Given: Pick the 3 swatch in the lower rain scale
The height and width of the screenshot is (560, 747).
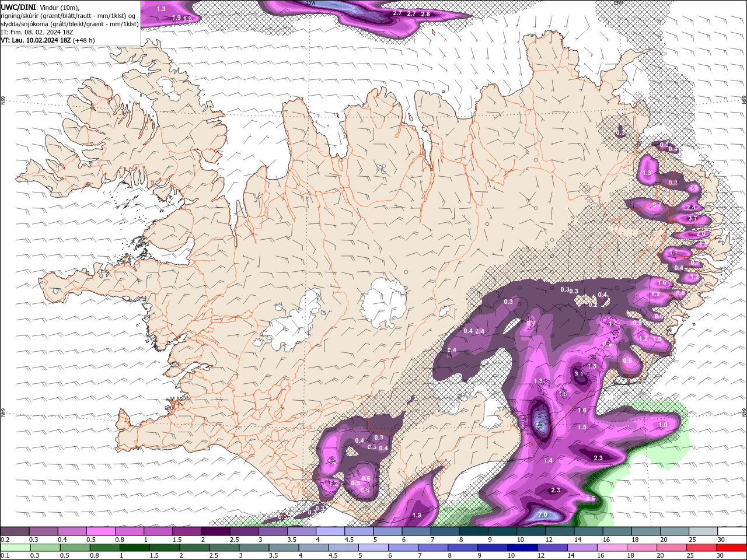Looking at the screenshot, I should coord(253,548).
